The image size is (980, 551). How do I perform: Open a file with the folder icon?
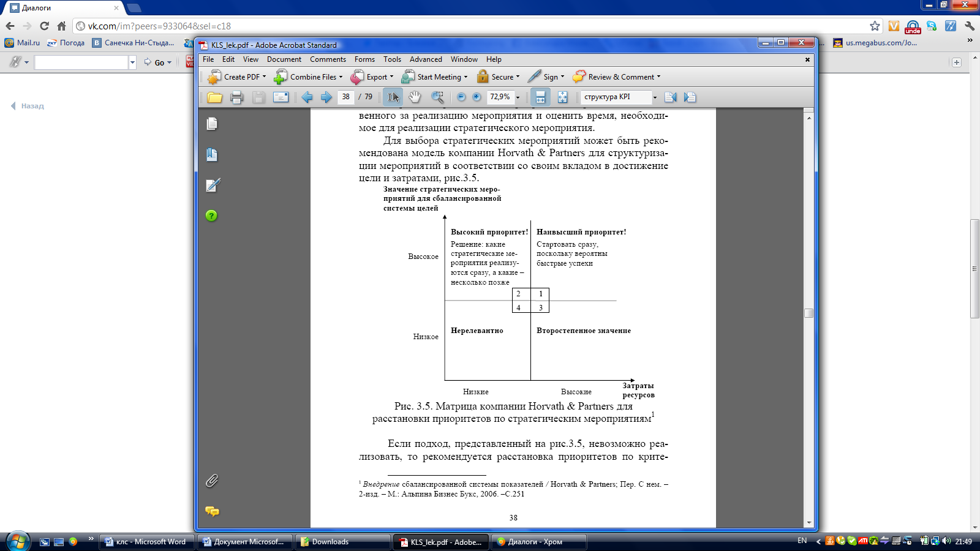coord(214,97)
